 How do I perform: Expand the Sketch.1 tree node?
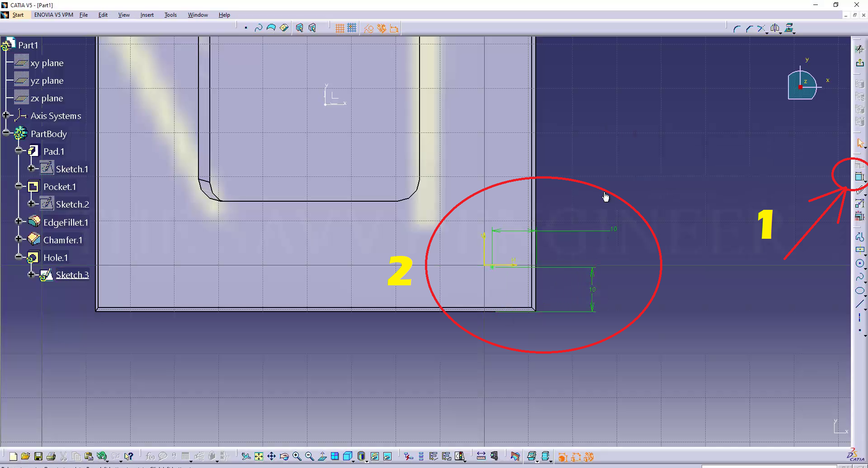31,169
